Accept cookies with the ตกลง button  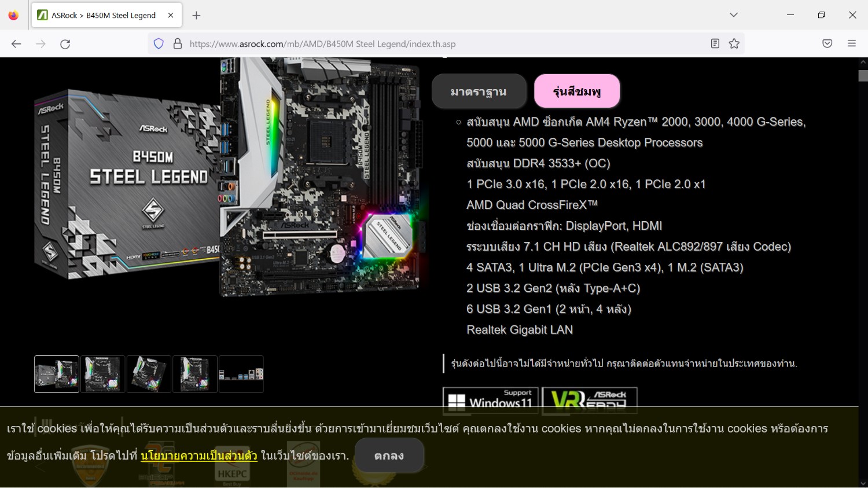click(389, 456)
